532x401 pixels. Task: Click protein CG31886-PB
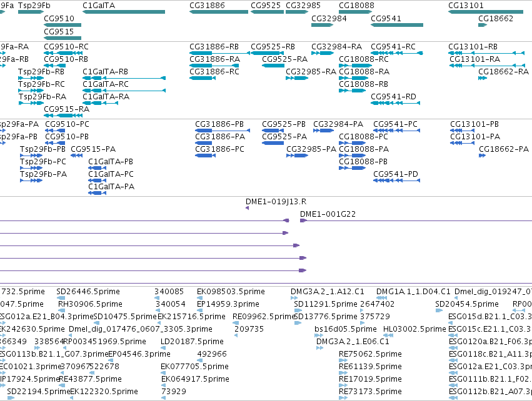click(223, 131)
